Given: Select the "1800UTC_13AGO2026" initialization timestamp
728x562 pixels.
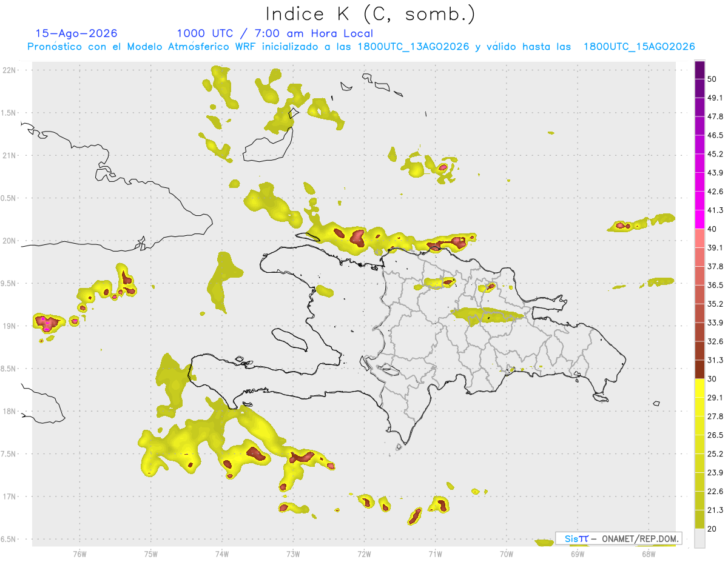Looking at the screenshot, I should 413,47.
